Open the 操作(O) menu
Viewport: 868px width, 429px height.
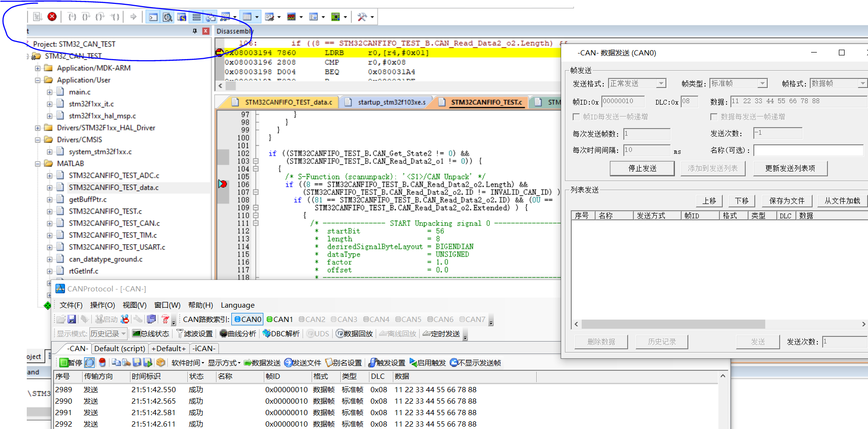point(102,305)
